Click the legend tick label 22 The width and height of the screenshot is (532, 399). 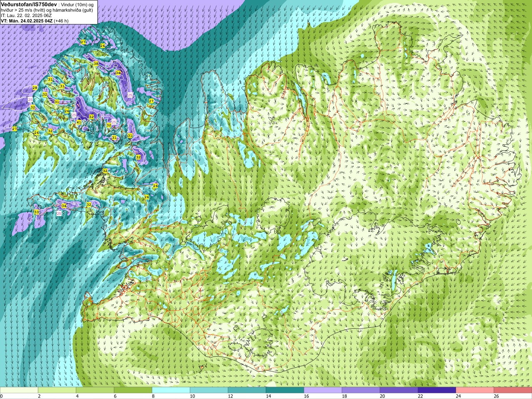(421, 396)
